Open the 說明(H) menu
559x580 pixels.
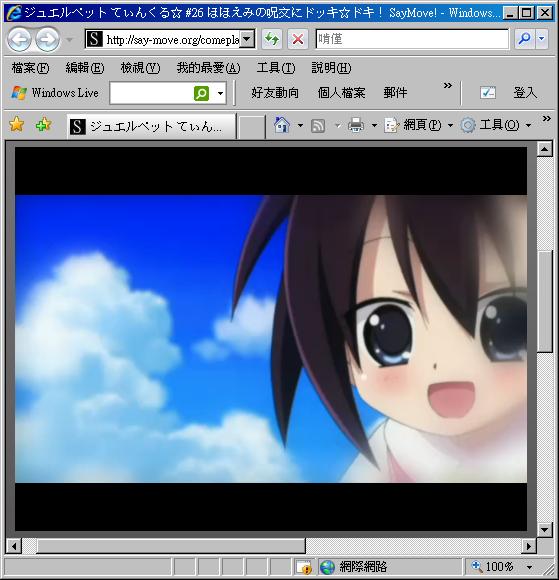(331, 68)
